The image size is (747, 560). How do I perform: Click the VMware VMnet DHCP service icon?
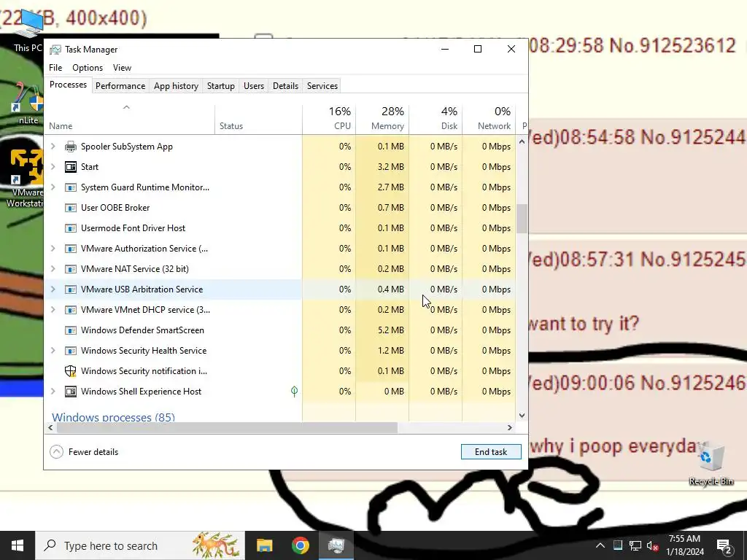[71, 310]
